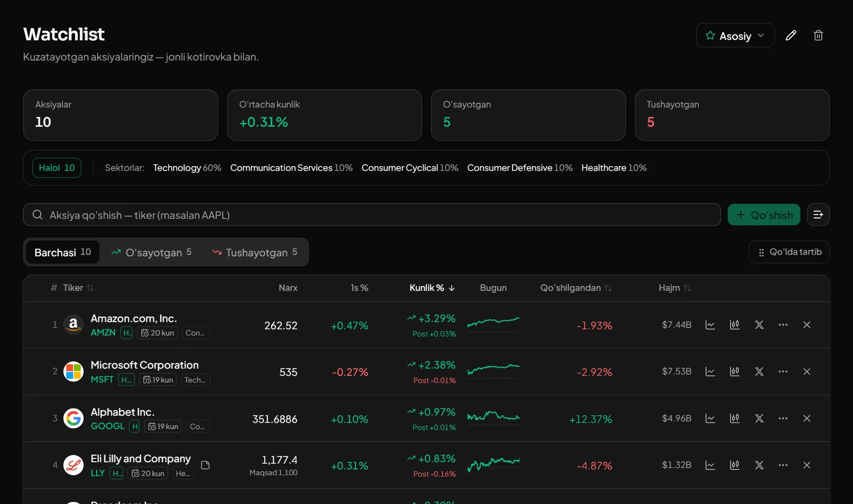Click the Technology 60% sector label
Image resolution: width=853 pixels, height=504 pixels.
187,168
